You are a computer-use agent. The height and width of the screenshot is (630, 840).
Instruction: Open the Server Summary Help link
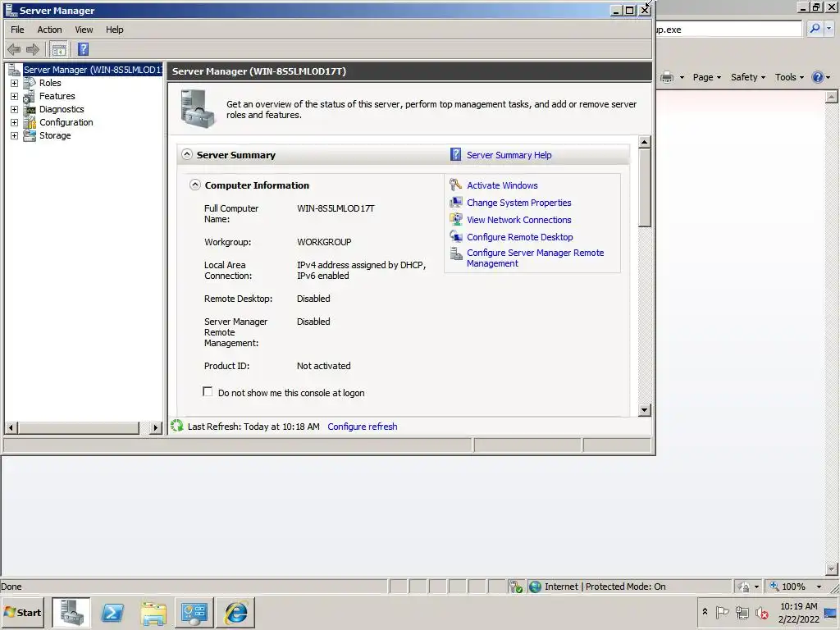(509, 155)
